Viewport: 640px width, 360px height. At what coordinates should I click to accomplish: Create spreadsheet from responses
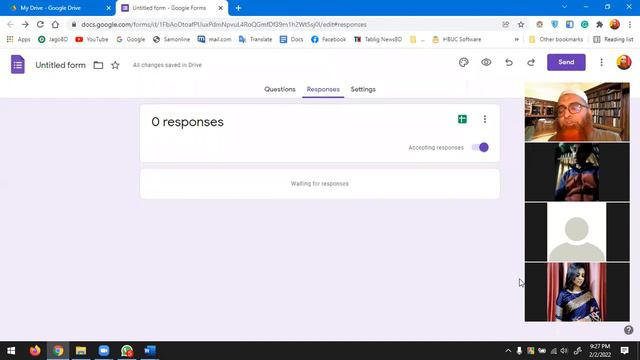point(462,119)
